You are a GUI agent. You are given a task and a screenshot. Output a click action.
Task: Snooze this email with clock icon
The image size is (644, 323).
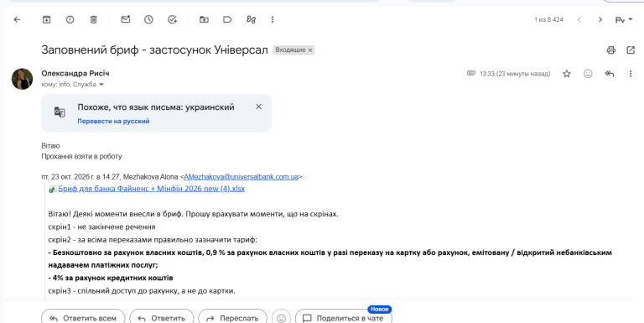coord(148,19)
